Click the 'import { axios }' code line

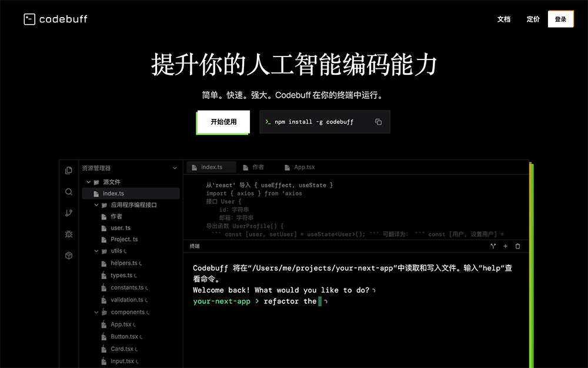pos(254,193)
